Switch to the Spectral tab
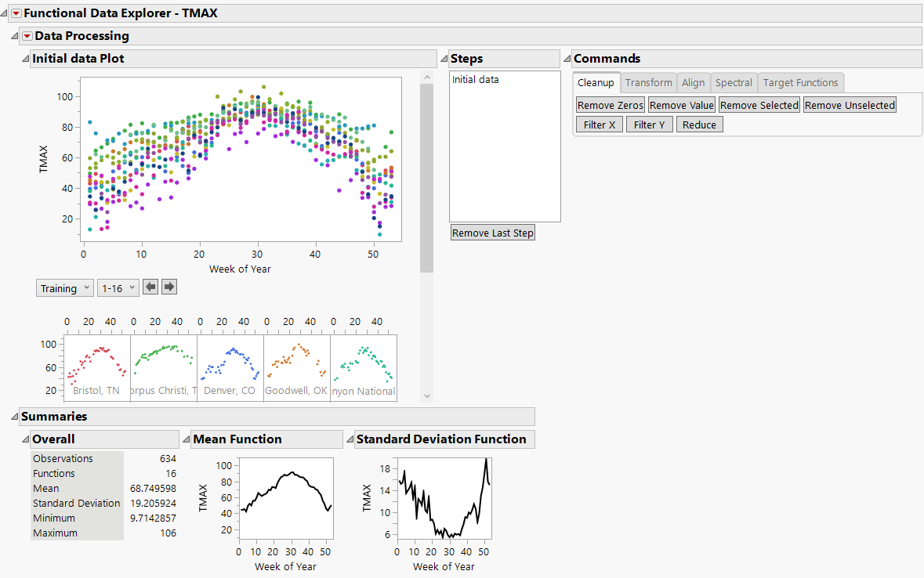The height and width of the screenshot is (578, 924). pyautogui.click(x=734, y=82)
